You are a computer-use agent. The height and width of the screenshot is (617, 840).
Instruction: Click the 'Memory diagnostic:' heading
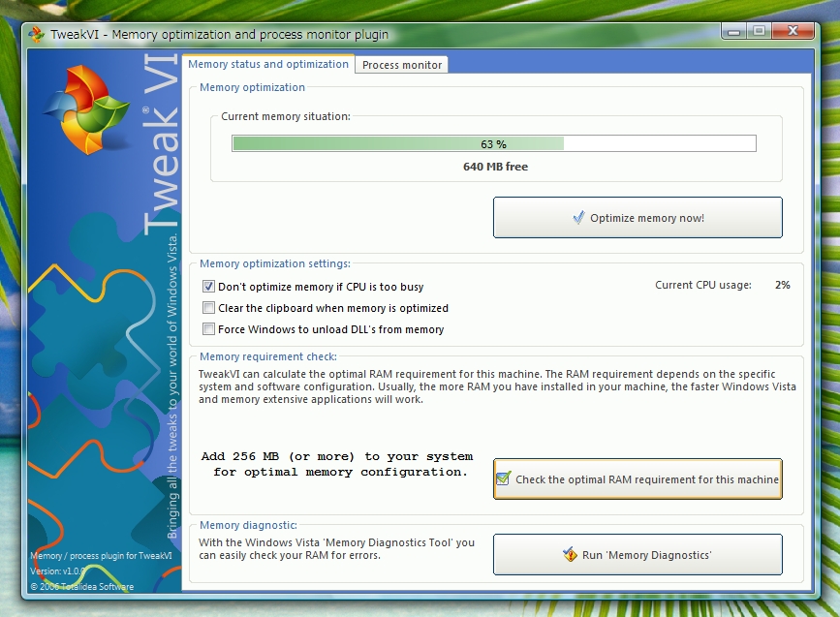pos(248,525)
